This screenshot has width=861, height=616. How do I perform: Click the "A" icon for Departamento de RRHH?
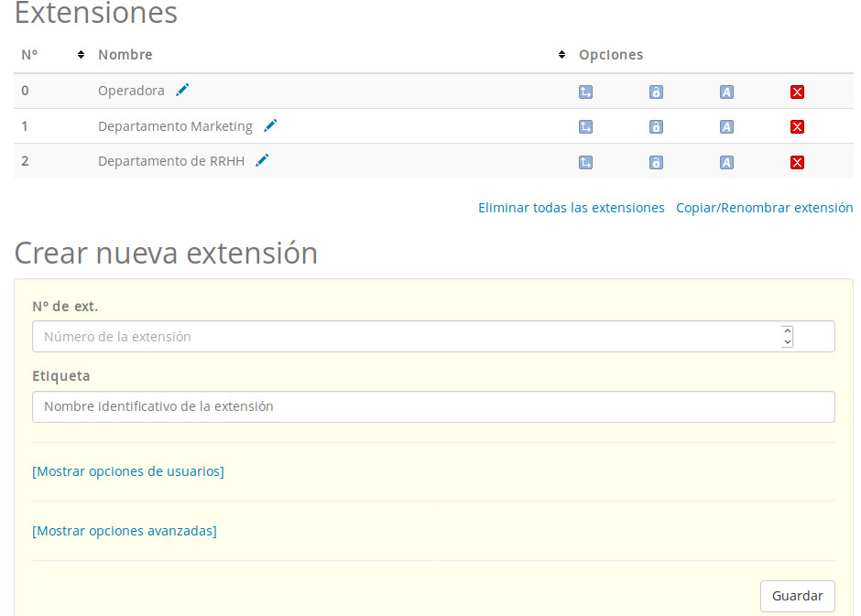726,162
